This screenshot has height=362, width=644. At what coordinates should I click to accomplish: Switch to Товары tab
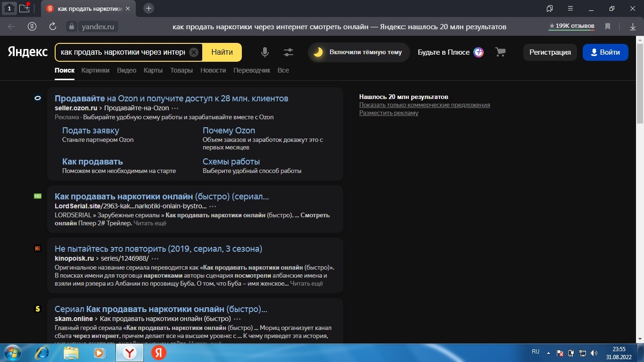click(x=182, y=70)
